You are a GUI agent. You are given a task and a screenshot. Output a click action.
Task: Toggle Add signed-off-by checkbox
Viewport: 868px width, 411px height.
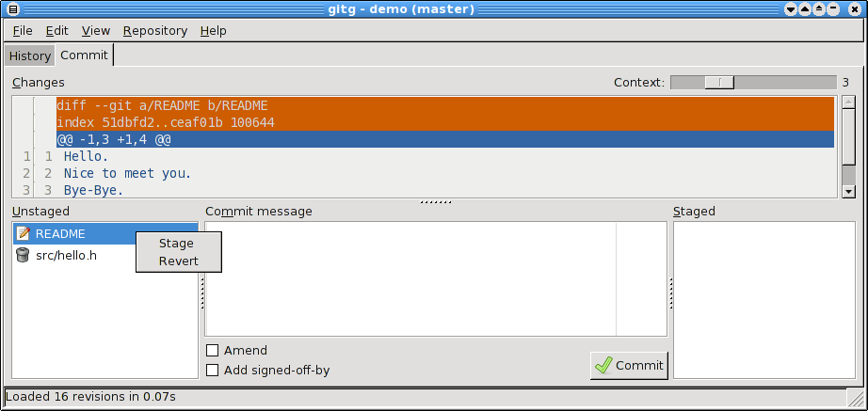tap(212, 370)
